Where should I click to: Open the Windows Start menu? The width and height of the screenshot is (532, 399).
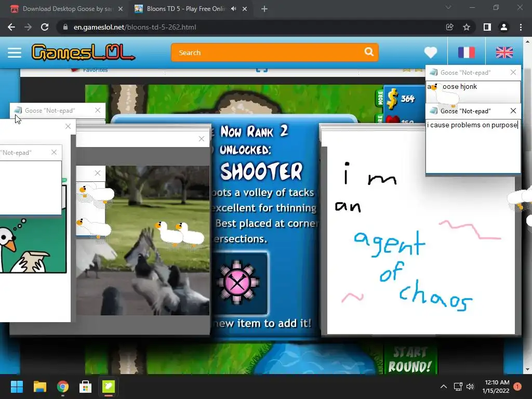tap(17, 387)
